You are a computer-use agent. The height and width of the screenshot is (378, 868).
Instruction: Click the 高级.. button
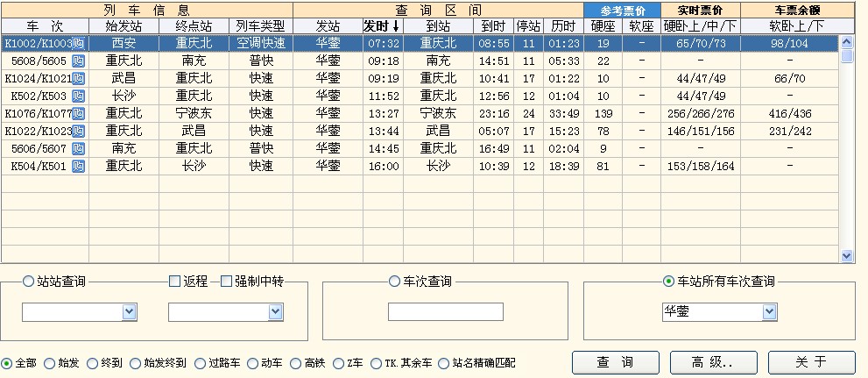(714, 362)
